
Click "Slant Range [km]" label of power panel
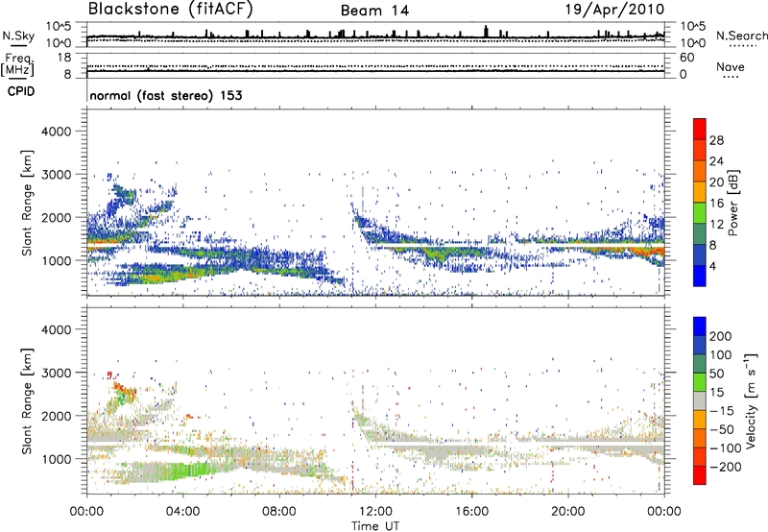(27, 203)
